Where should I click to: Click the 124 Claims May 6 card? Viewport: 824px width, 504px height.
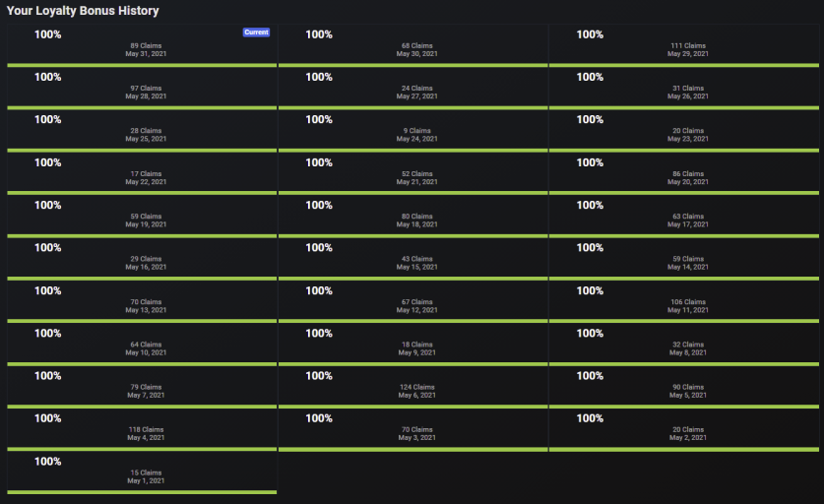point(413,387)
